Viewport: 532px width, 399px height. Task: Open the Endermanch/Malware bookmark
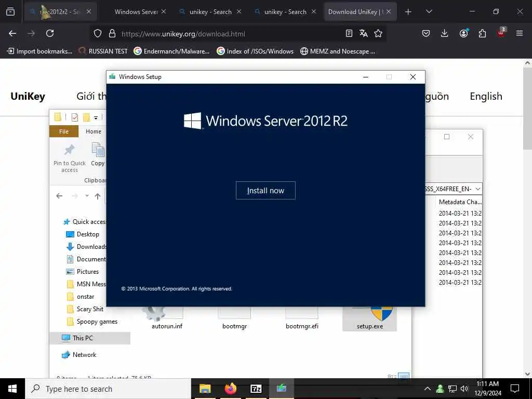[x=171, y=51]
